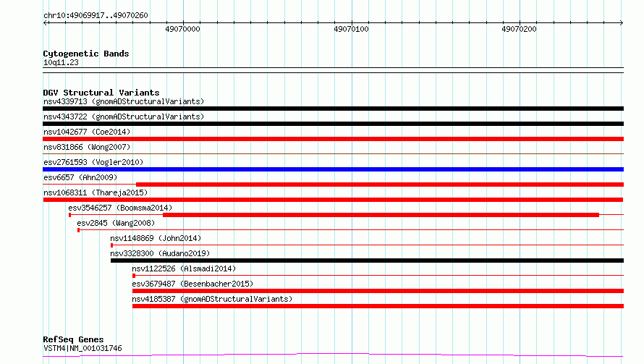This screenshot has height=364, width=644.
Task: Open variant nsv1068311 (Thareja2015) label
Action: tap(96, 192)
